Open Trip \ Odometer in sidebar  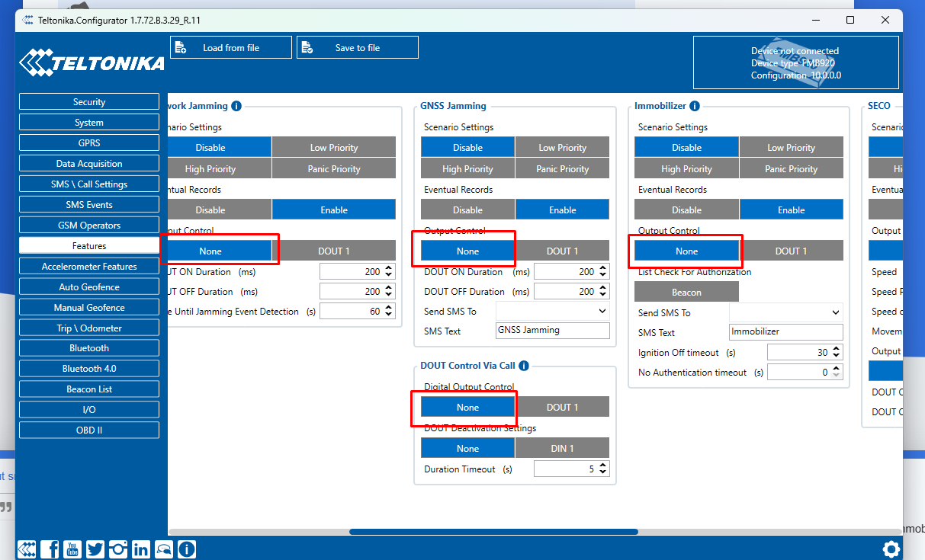pos(89,328)
